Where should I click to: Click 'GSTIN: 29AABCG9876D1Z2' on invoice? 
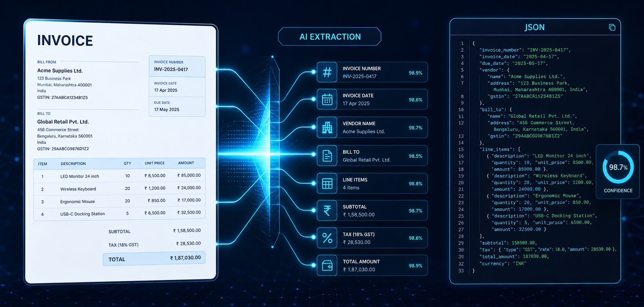(63, 149)
